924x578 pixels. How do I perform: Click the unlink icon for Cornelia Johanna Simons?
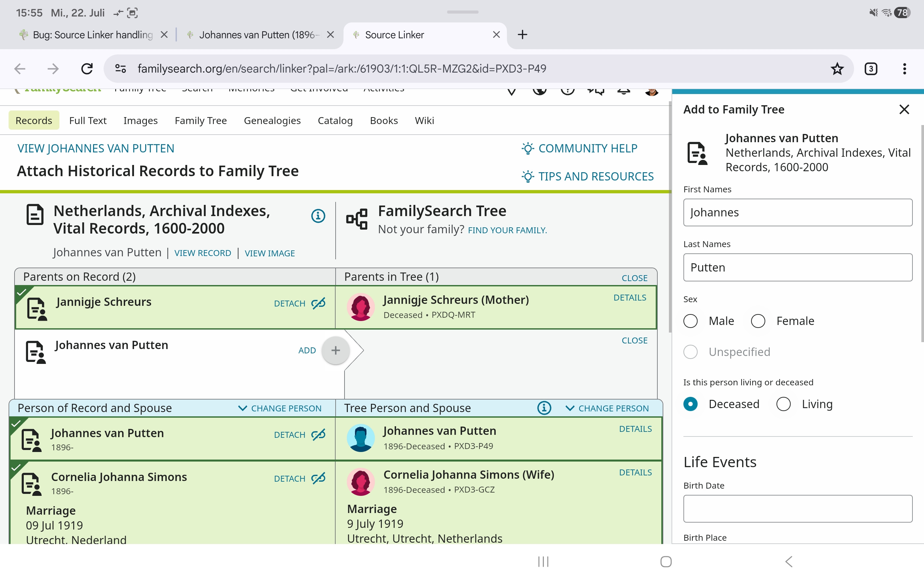[318, 478]
